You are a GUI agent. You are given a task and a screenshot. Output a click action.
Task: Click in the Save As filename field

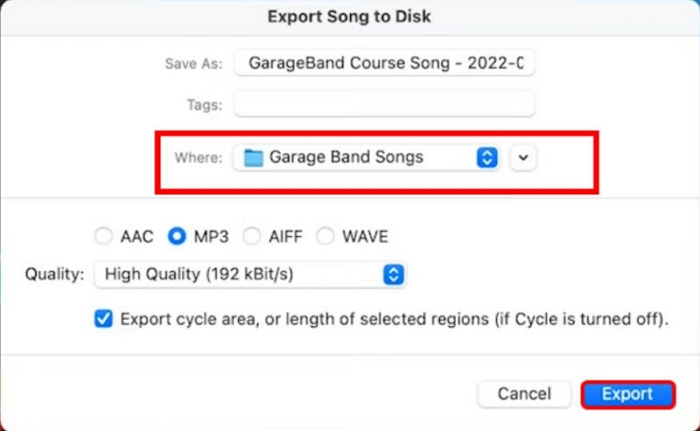pyautogui.click(x=384, y=64)
